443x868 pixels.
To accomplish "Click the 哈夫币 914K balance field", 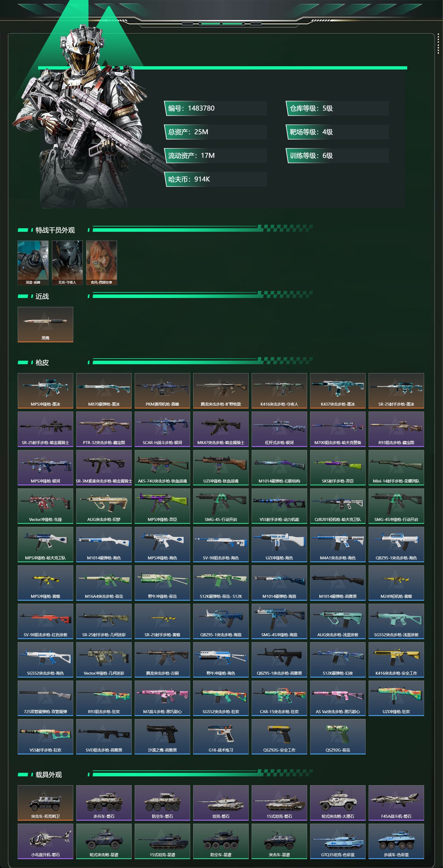I will (215, 179).
